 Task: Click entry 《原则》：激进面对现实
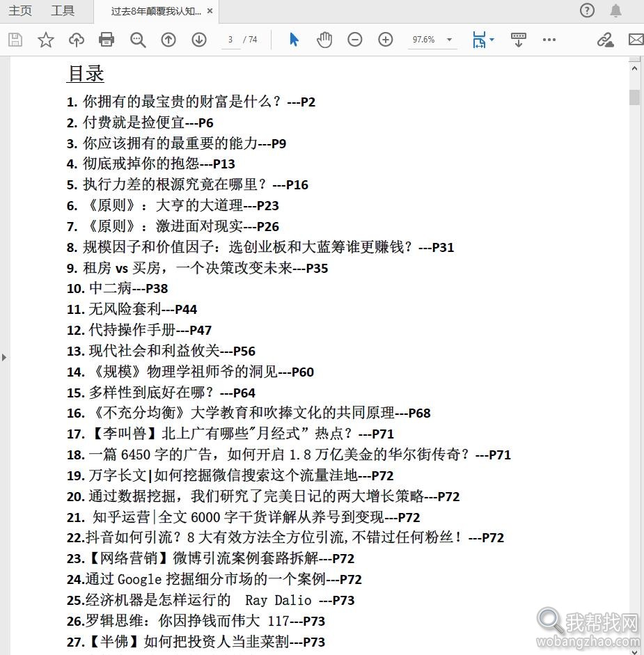tap(173, 226)
